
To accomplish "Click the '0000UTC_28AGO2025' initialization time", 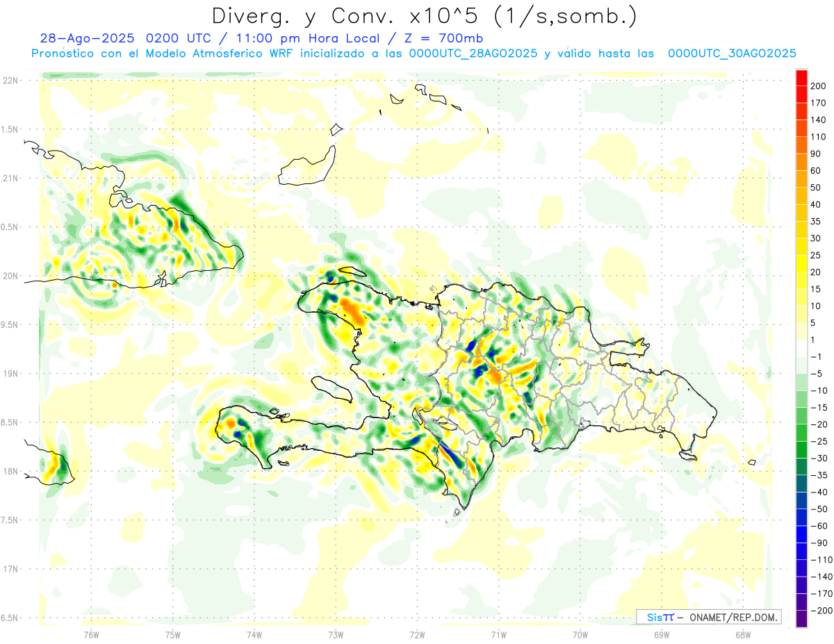I will 473,53.
